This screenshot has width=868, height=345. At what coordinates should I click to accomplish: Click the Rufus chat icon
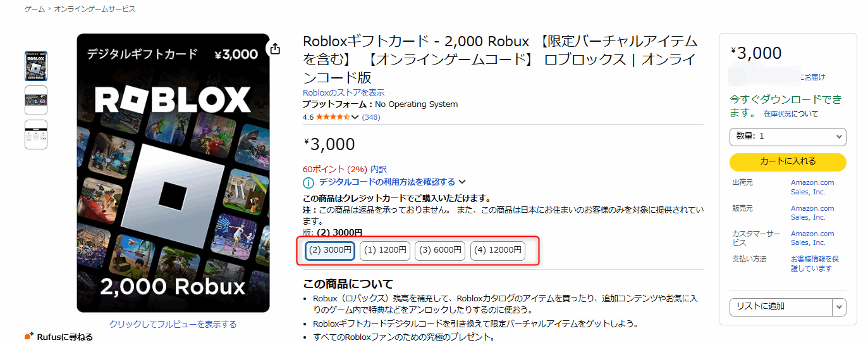point(29,336)
